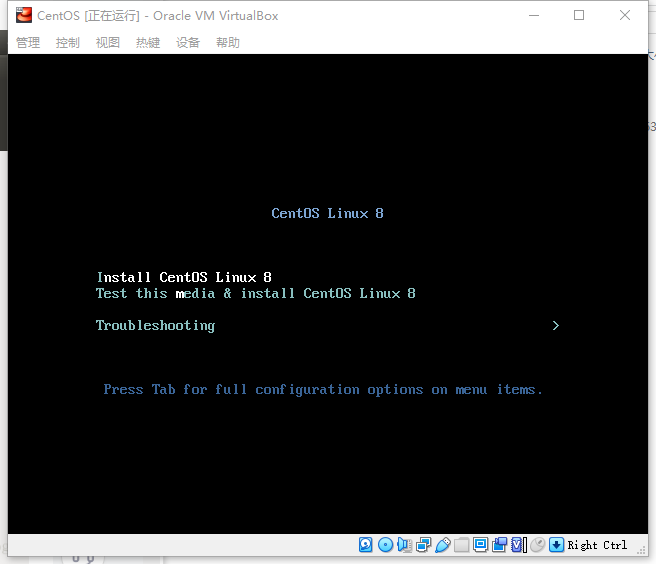This screenshot has height=564, width=656.
Task: Click the recording status icon
Action: (500, 545)
